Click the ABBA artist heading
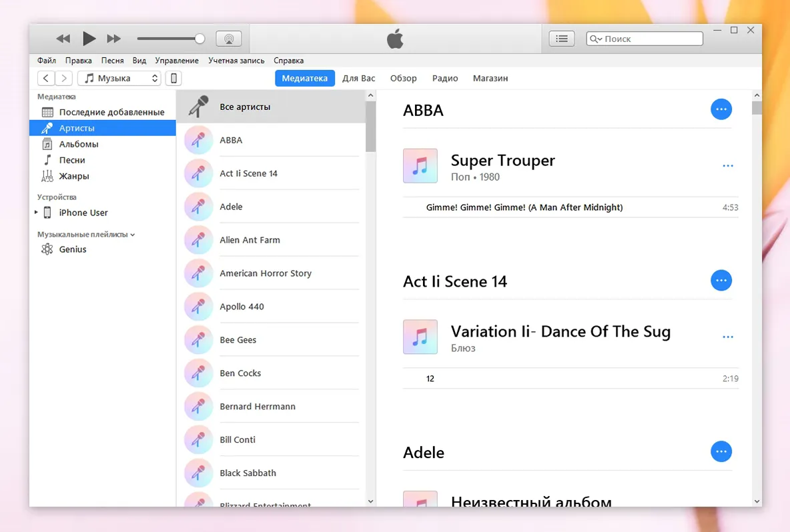This screenshot has width=790, height=532. (x=423, y=110)
